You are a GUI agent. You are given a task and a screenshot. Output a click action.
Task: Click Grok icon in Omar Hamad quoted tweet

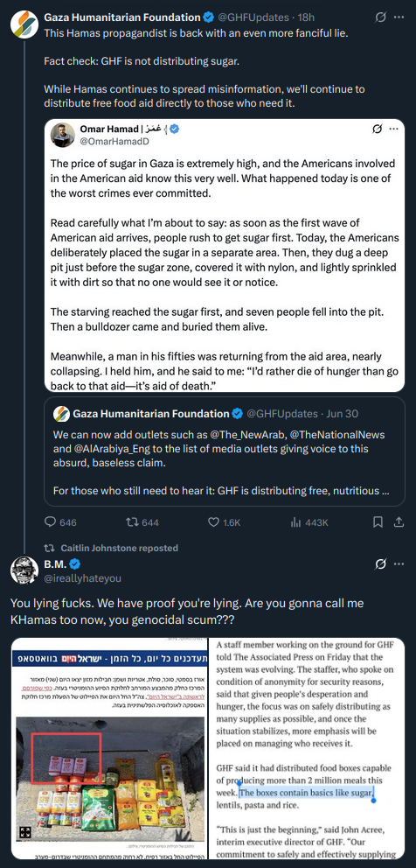coord(377,129)
